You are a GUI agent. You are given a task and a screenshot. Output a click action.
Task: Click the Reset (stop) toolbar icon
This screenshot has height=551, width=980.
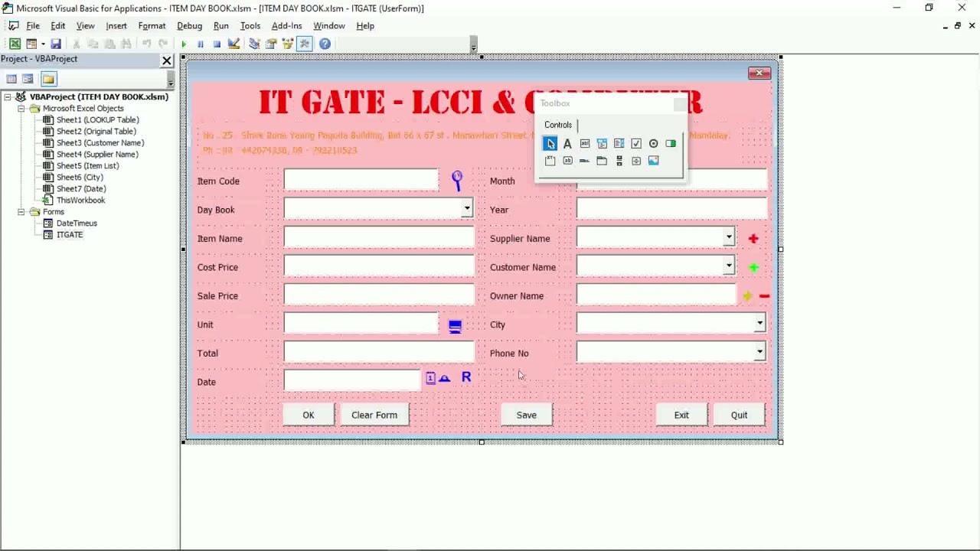click(217, 44)
